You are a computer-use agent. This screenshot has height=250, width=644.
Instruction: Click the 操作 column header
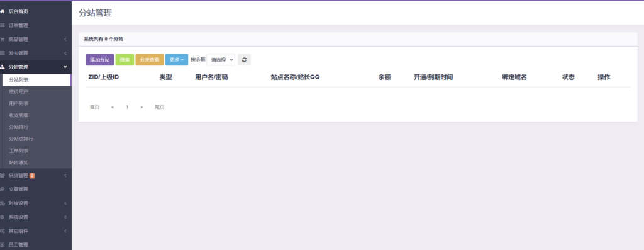point(604,77)
